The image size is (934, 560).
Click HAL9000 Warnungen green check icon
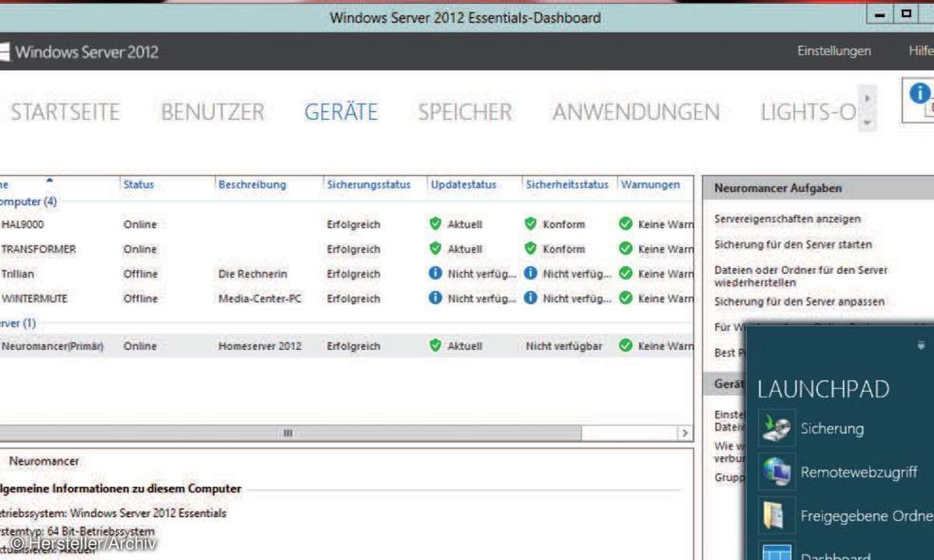pyautogui.click(x=626, y=224)
